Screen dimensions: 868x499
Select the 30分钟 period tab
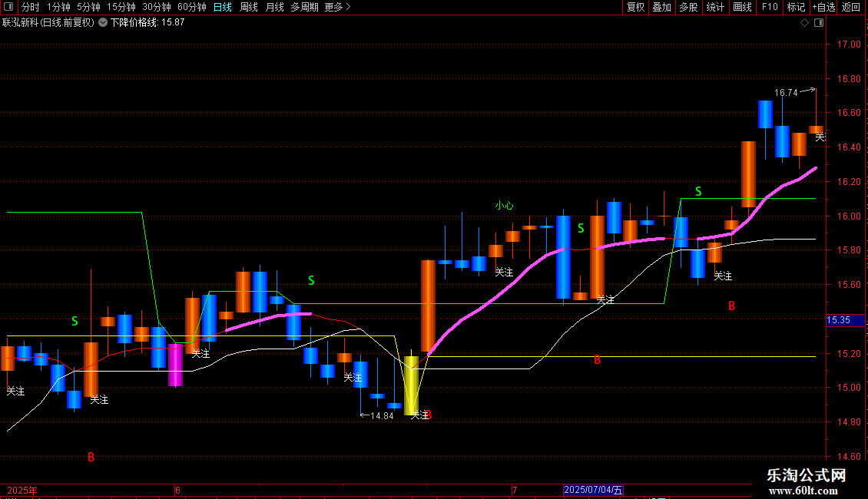157,7
